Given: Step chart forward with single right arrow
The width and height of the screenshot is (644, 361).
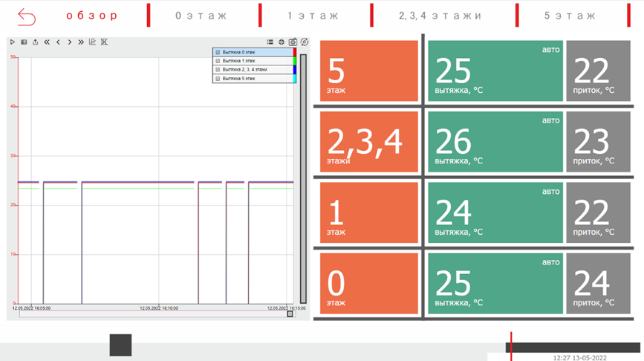Looking at the screenshot, I should (70, 42).
